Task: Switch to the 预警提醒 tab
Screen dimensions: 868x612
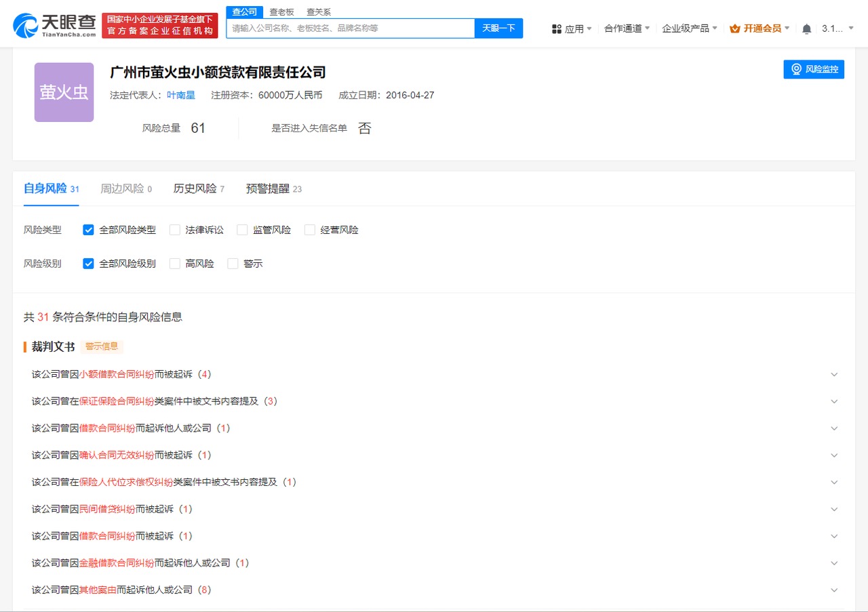Action: [274, 188]
